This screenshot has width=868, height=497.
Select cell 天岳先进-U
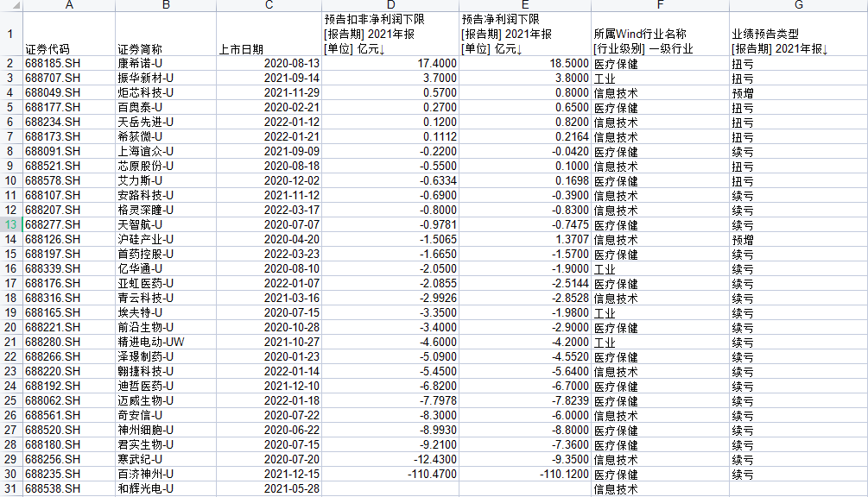click(x=166, y=122)
